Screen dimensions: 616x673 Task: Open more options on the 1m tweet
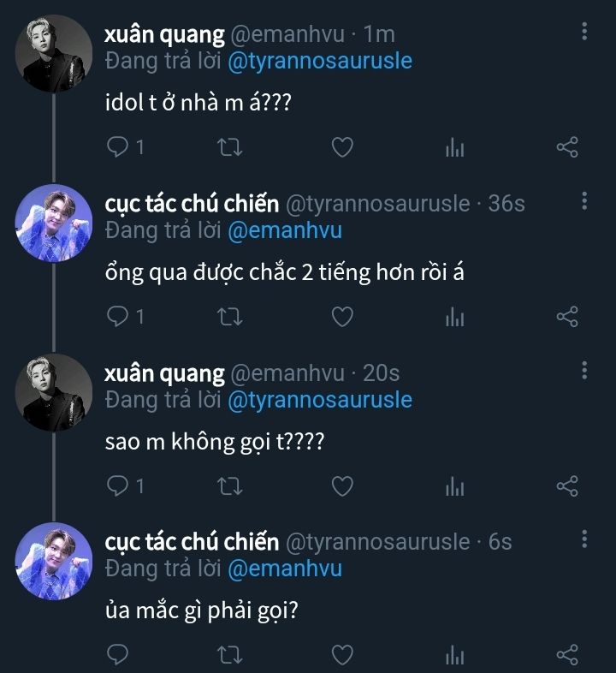[x=584, y=33]
